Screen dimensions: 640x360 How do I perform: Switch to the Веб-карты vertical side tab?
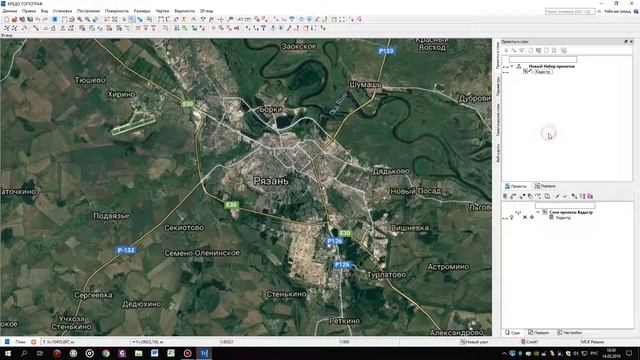tap(498, 153)
